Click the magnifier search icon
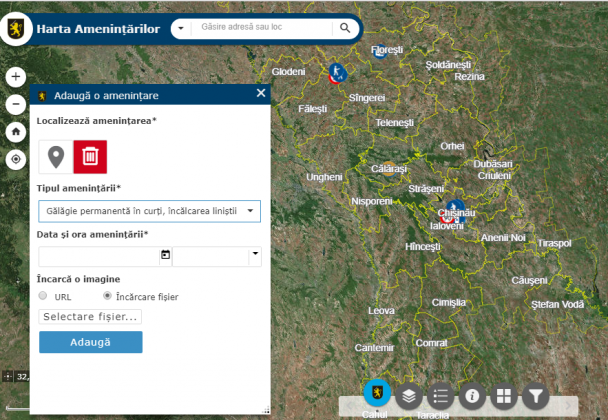The height and width of the screenshot is (420, 608). coord(345,28)
